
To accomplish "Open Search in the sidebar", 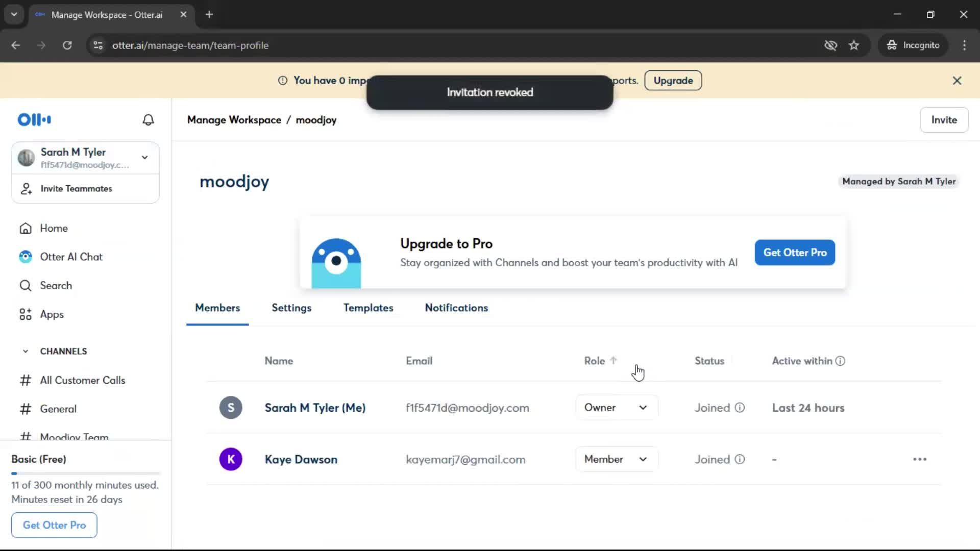I will click(x=56, y=286).
